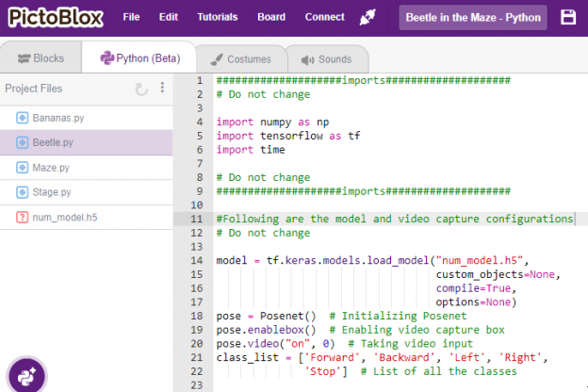
Task: Click the 'Do not change' comment on line 2
Action: pyautogui.click(x=263, y=94)
